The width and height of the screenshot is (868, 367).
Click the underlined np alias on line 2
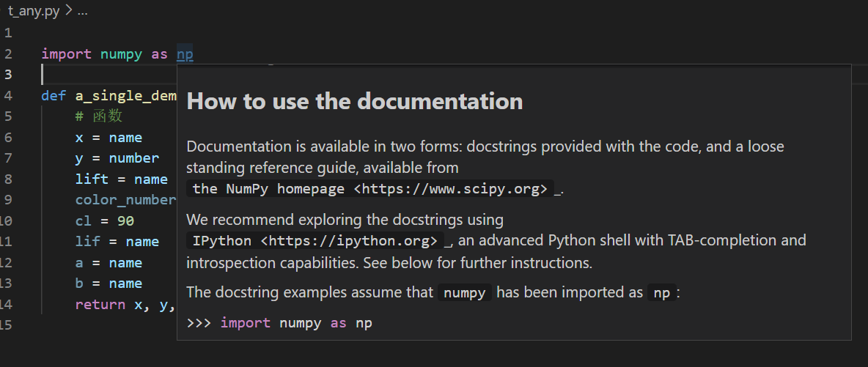(x=185, y=54)
